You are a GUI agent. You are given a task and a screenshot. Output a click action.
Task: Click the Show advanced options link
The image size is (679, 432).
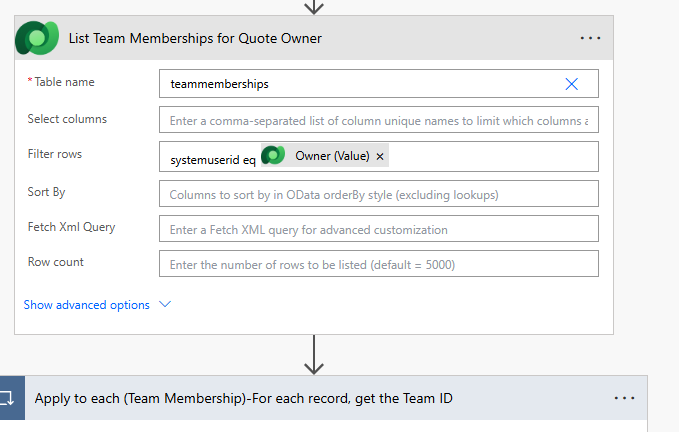(87, 305)
